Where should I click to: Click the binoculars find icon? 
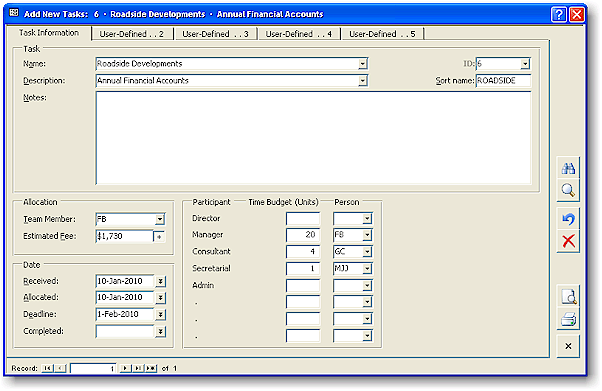click(x=568, y=168)
